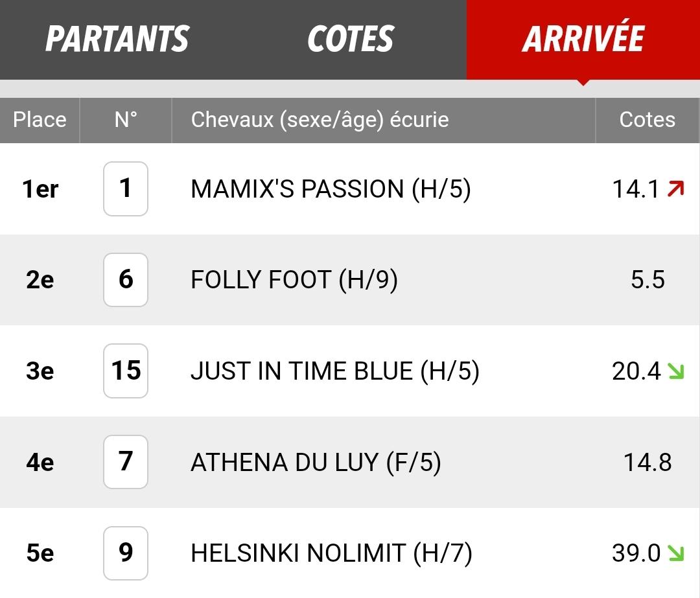Click the red up arrow beside 14.1
Screen dimensions: 700x598
point(675,189)
